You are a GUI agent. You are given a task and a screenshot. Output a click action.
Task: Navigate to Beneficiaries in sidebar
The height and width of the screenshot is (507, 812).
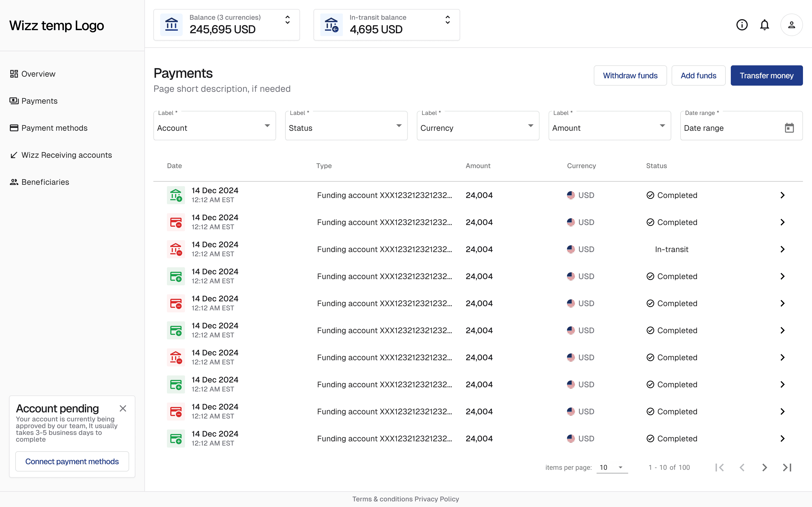tap(45, 182)
